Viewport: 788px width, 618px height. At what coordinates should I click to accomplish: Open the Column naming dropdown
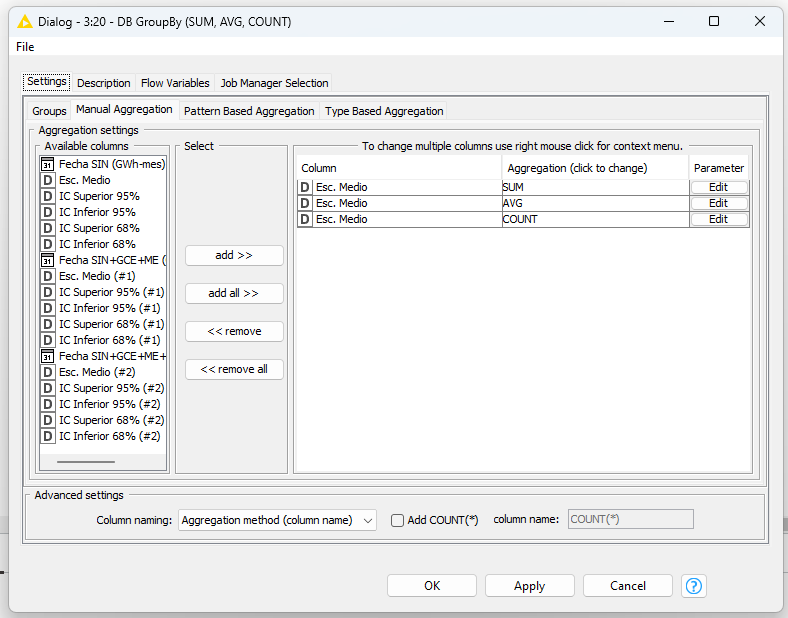pyautogui.click(x=277, y=520)
